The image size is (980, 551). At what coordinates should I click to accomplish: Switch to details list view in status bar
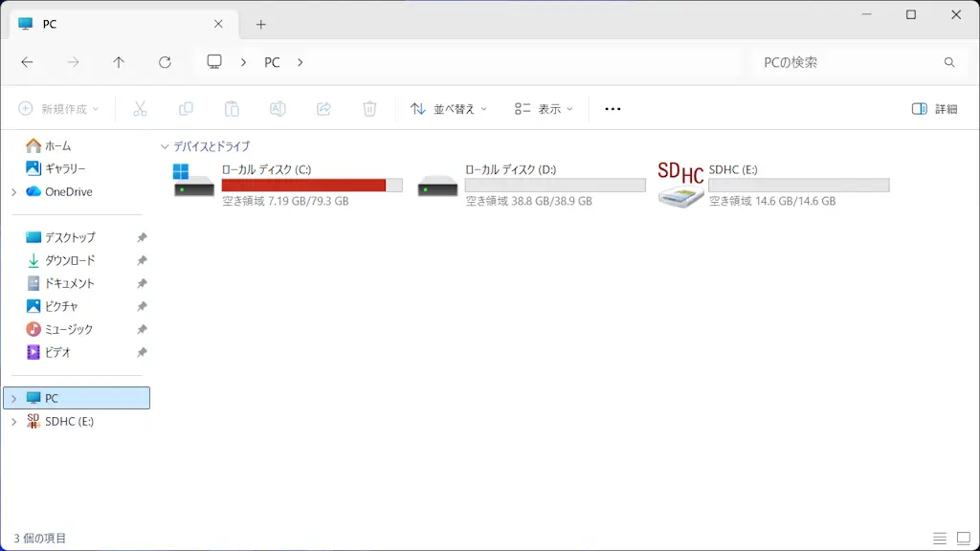[x=940, y=539]
